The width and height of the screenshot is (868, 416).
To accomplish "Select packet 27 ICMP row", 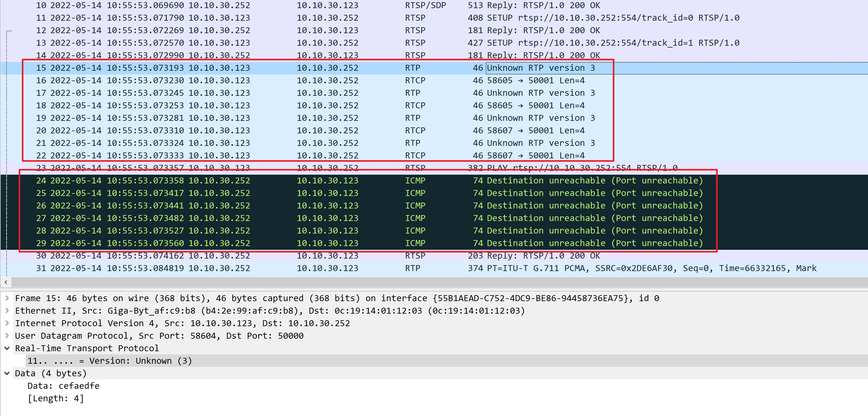I will coord(434,218).
